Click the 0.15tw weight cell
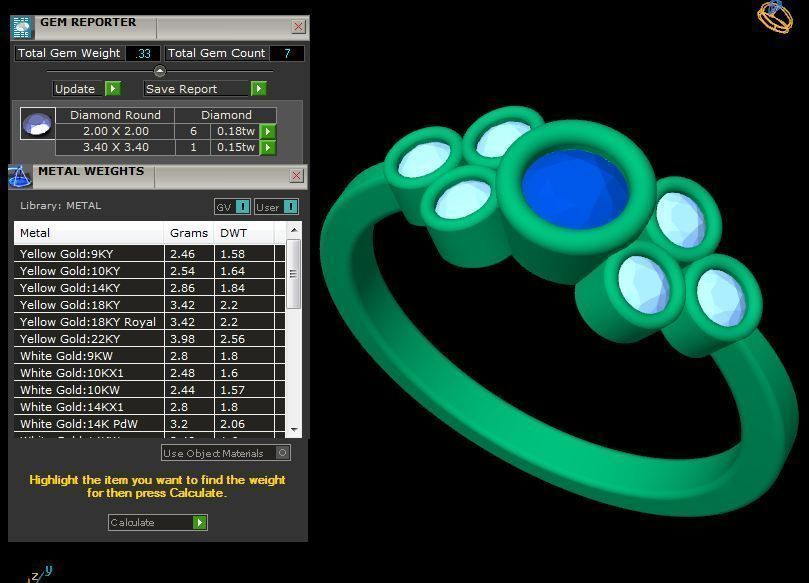The image size is (809, 583). pyautogui.click(x=236, y=148)
